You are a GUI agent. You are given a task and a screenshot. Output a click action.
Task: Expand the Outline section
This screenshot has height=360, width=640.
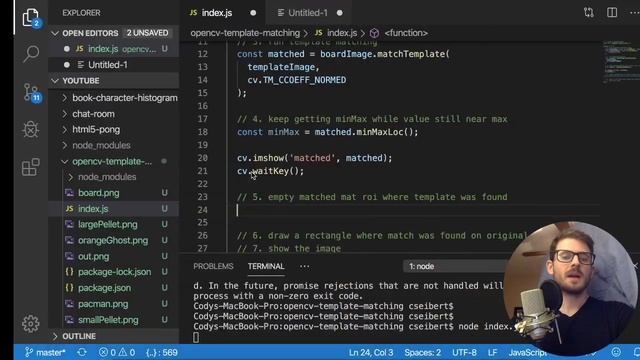55,336
